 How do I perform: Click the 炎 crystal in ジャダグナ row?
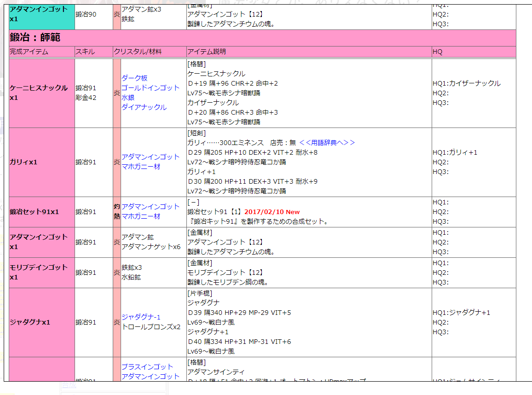point(117,322)
